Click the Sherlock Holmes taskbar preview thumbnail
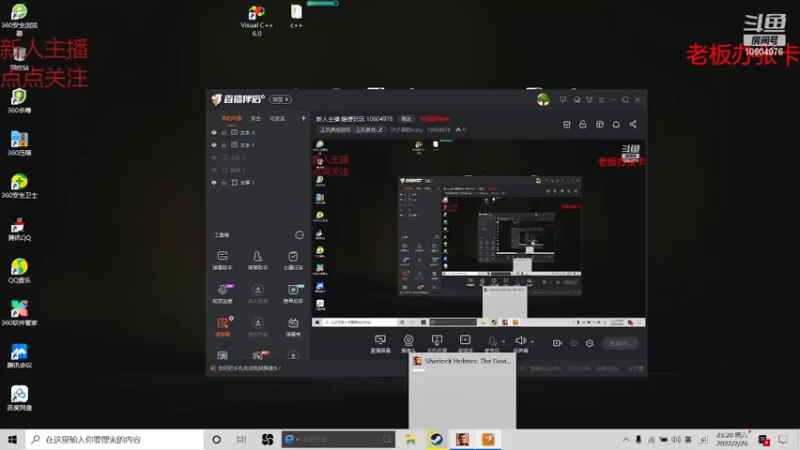The image size is (800, 450). [462, 391]
